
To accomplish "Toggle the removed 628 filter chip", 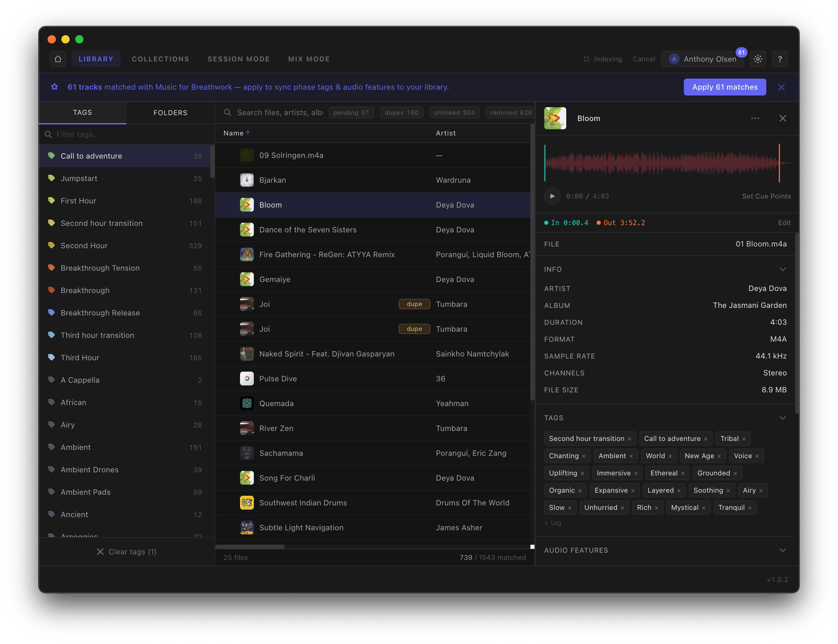I will click(x=510, y=113).
